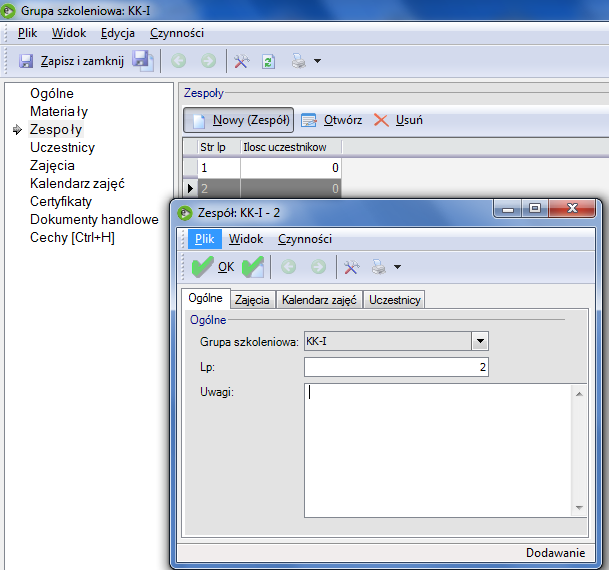Click the floppy disk save icon after Zapisz i zamknij
Image resolution: width=609 pixels, height=570 pixels.
(x=143, y=61)
